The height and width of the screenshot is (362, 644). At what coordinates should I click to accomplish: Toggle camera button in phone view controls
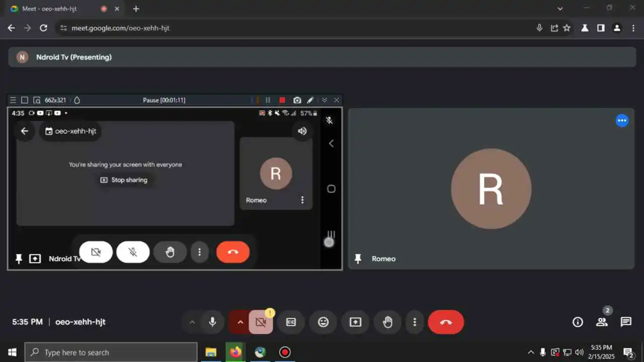coord(96,252)
